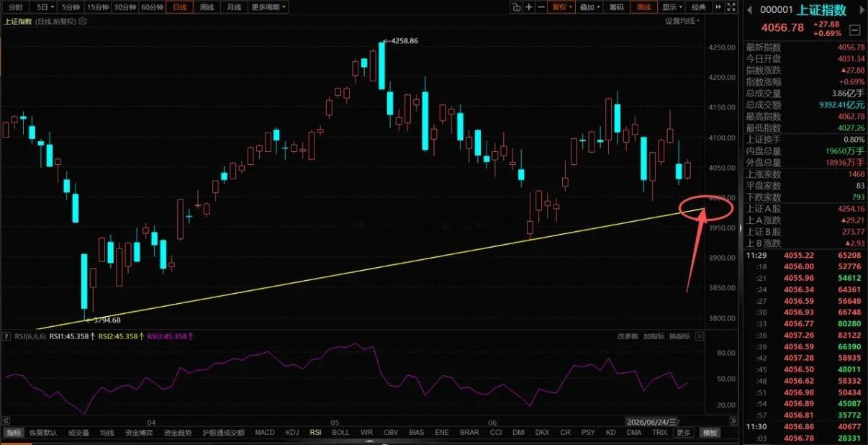Close the RSI indicator panel
The width and height of the screenshot is (868, 445).
(699, 336)
